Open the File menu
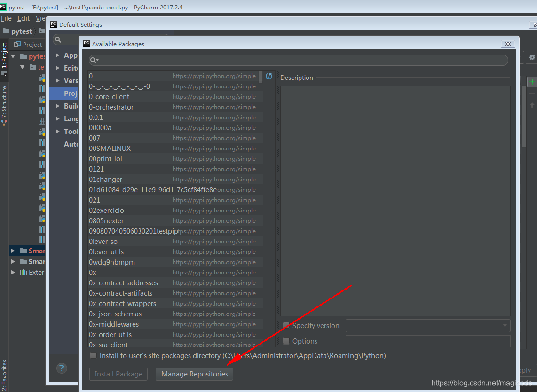The image size is (537, 392). point(6,18)
